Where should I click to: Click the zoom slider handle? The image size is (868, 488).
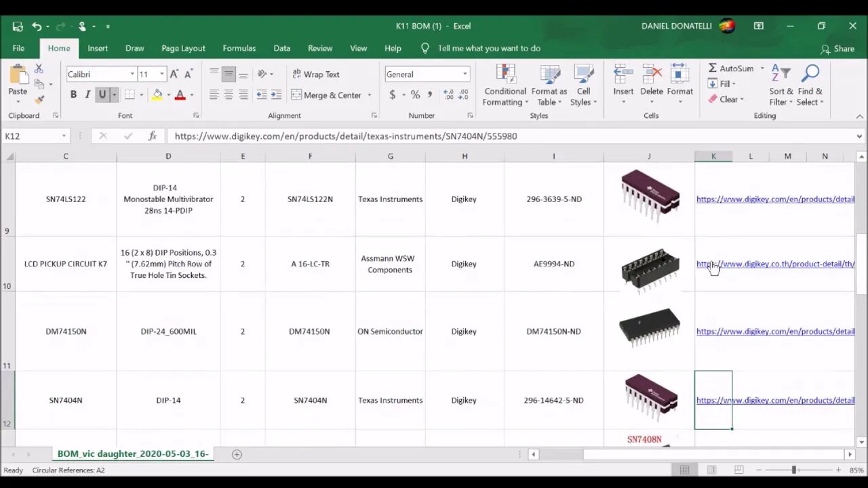coord(793,470)
